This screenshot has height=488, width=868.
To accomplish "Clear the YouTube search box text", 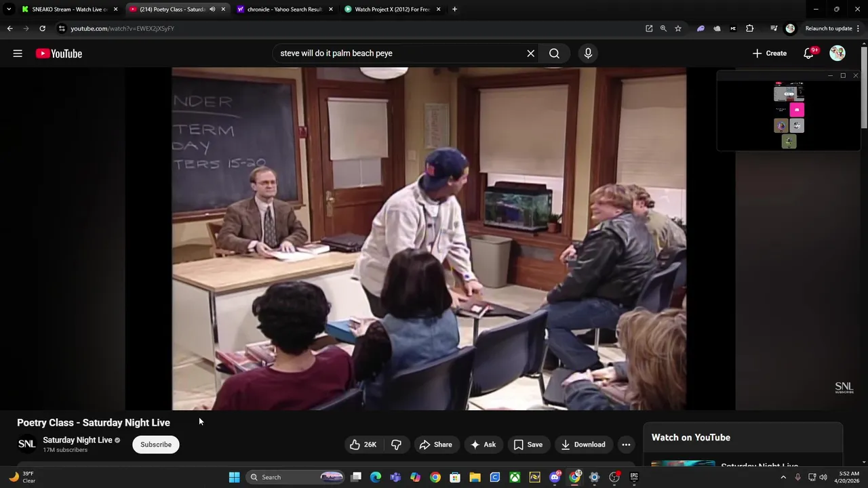I will click(x=531, y=54).
